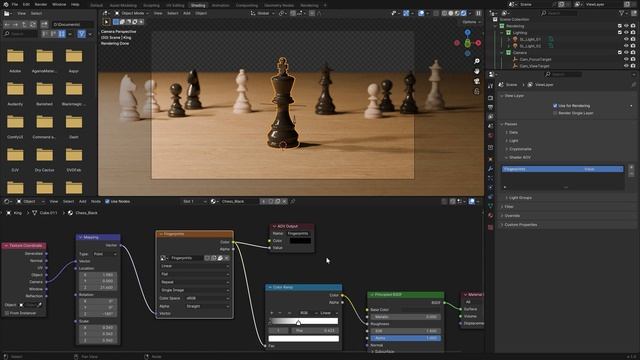
Task: Open the node editor Add menu
Action: click(x=82, y=201)
